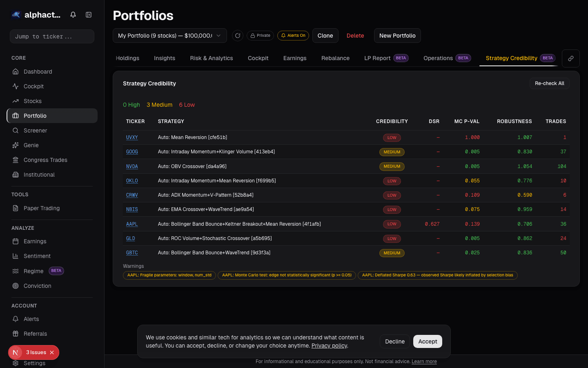Switch to the Risk & Analytics tab
Image resolution: width=588 pixels, height=368 pixels.
click(211, 58)
